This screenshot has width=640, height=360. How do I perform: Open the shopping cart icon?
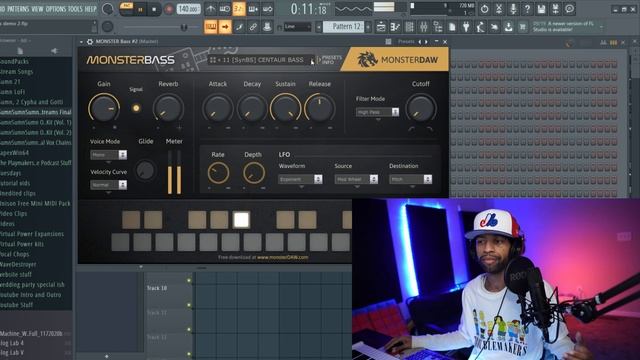click(x=523, y=27)
